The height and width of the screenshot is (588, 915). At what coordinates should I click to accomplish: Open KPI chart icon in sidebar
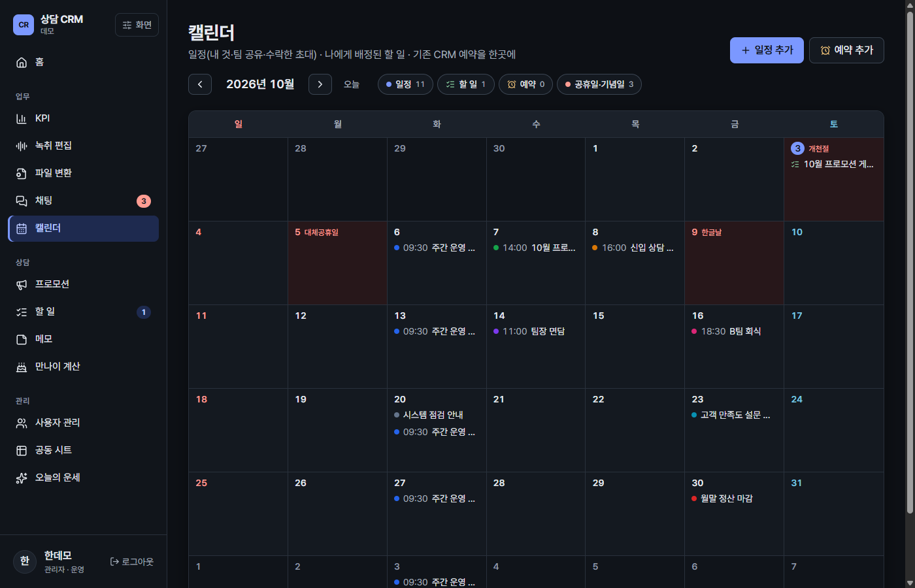click(x=22, y=118)
